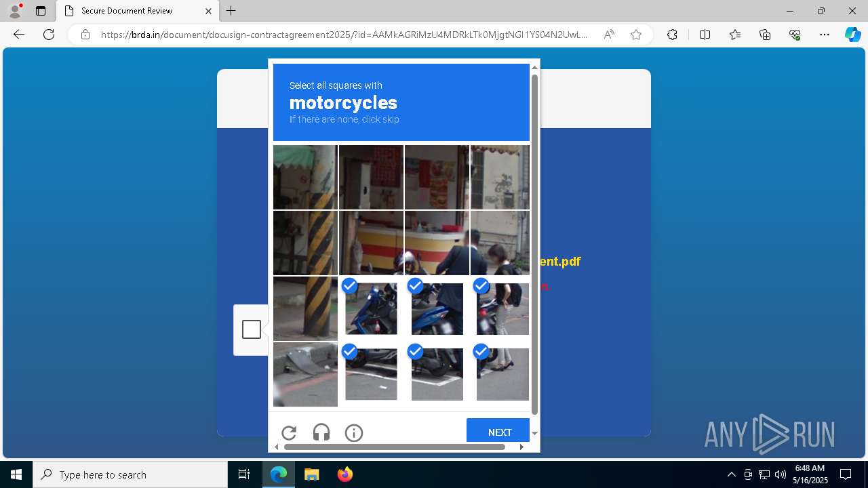Go back to previous page

tap(19, 35)
